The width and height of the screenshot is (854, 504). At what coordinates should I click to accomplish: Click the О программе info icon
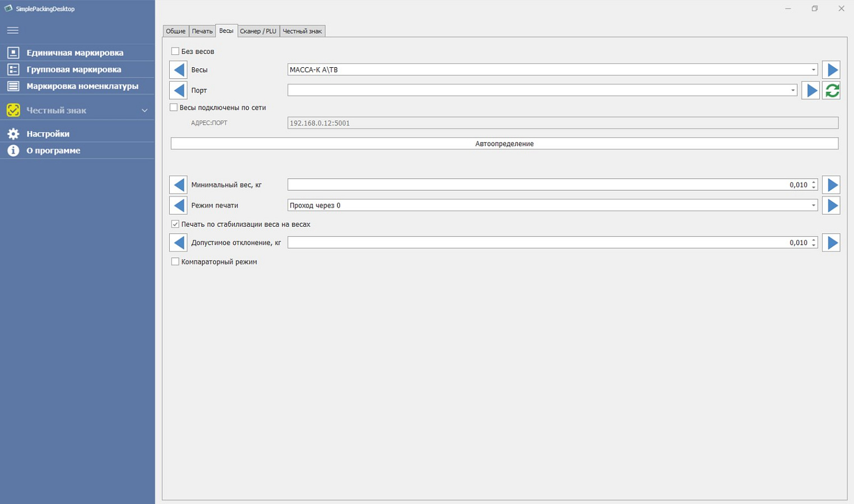point(13,151)
